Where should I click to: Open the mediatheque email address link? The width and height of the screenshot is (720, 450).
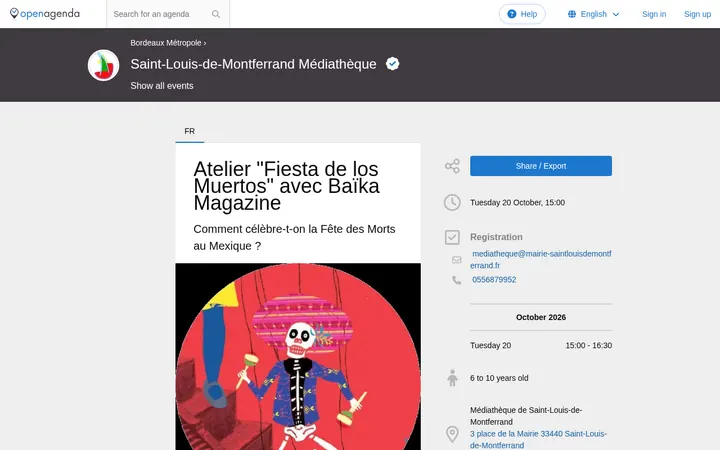[x=540, y=259]
